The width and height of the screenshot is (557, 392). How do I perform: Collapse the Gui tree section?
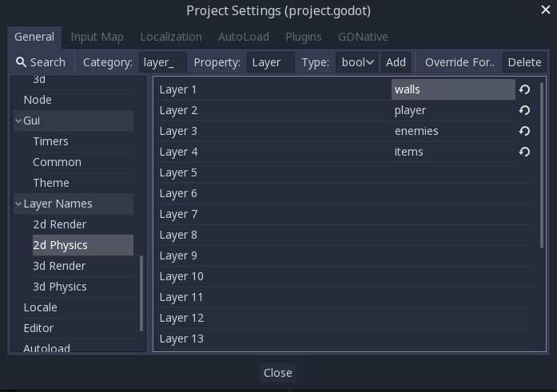tap(18, 121)
